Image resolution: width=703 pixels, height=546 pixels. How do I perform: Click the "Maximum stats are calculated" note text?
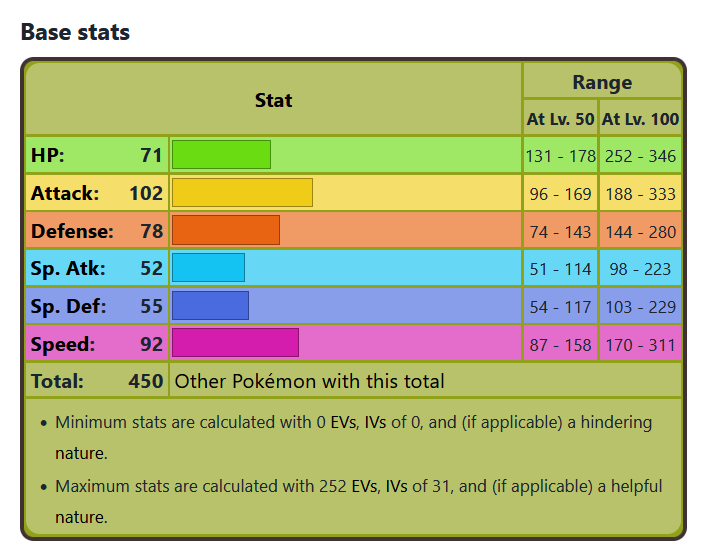click(359, 502)
